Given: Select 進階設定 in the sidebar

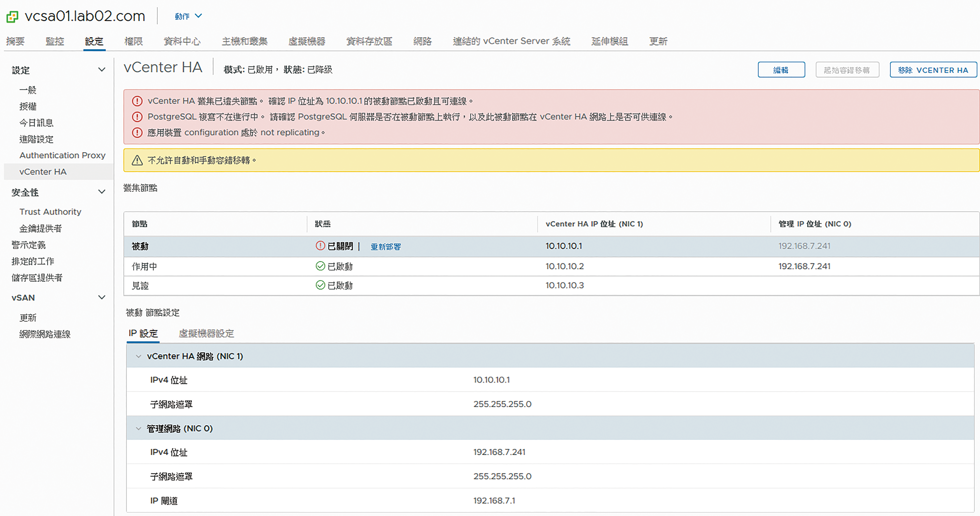Looking at the screenshot, I should (x=36, y=139).
